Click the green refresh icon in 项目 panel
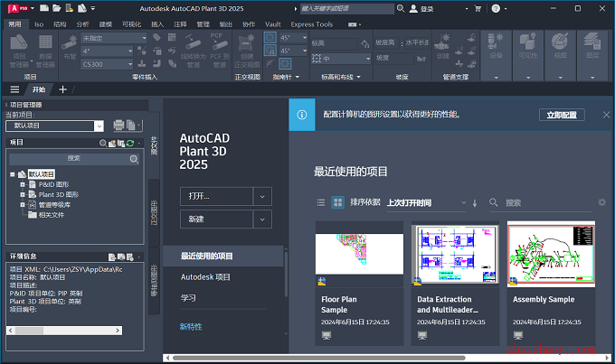The width and height of the screenshot is (615, 364). click(130, 144)
